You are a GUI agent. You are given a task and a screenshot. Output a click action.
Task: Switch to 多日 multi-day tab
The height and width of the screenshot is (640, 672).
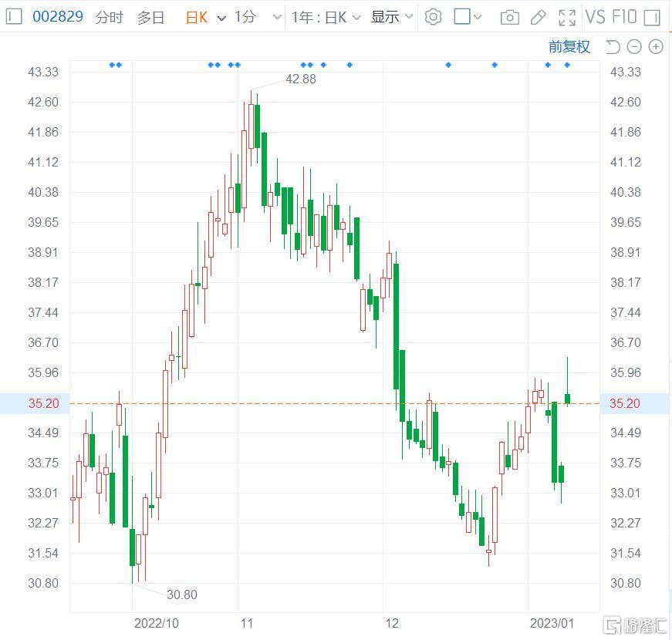(x=151, y=17)
